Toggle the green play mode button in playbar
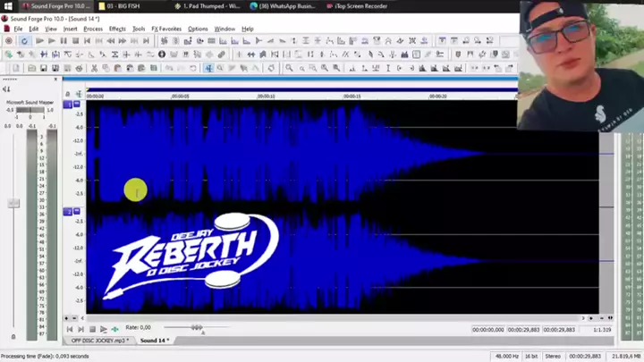This screenshot has width=644, height=362. (x=115, y=329)
